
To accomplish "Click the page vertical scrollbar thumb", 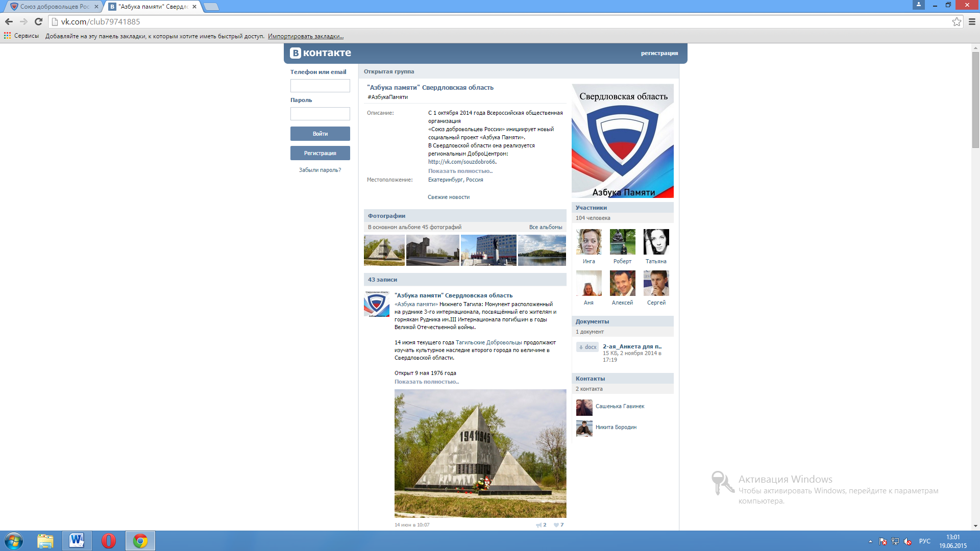I will tap(975, 99).
